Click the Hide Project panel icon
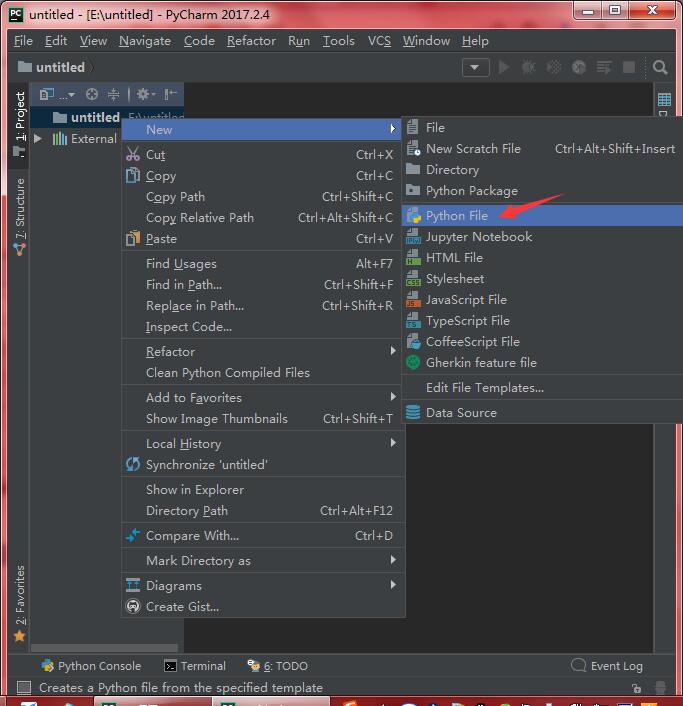The width and height of the screenshot is (683, 706). tap(171, 94)
